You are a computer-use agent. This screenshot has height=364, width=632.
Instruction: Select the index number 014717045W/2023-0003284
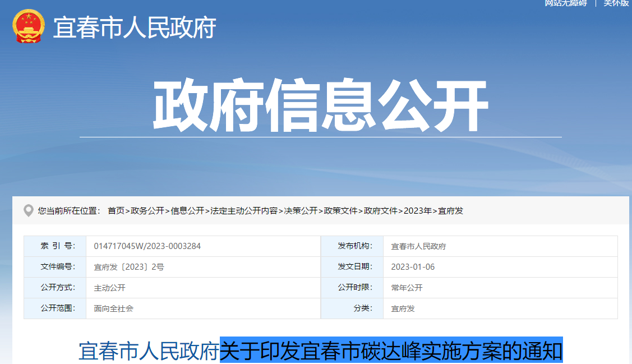[x=149, y=246]
